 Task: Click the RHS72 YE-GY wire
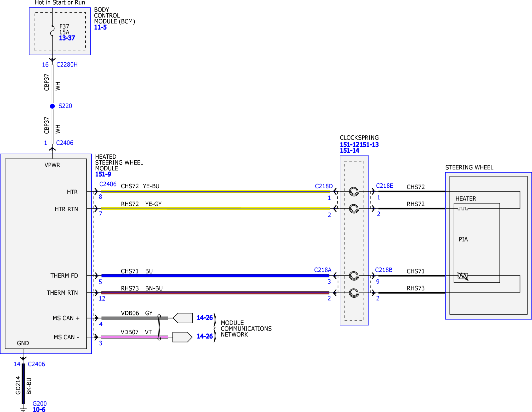pos(215,208)
